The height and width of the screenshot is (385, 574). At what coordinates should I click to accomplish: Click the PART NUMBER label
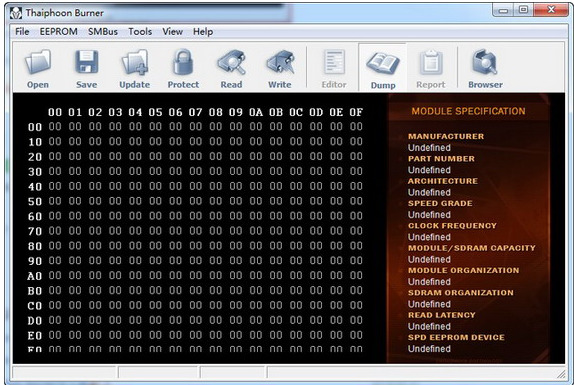pyautogui.click(x=441, y=158)
